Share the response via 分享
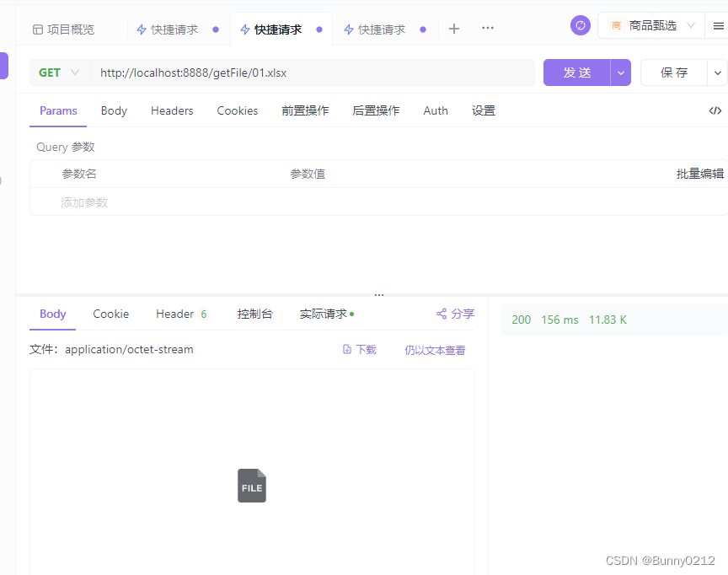 point(456,314)
